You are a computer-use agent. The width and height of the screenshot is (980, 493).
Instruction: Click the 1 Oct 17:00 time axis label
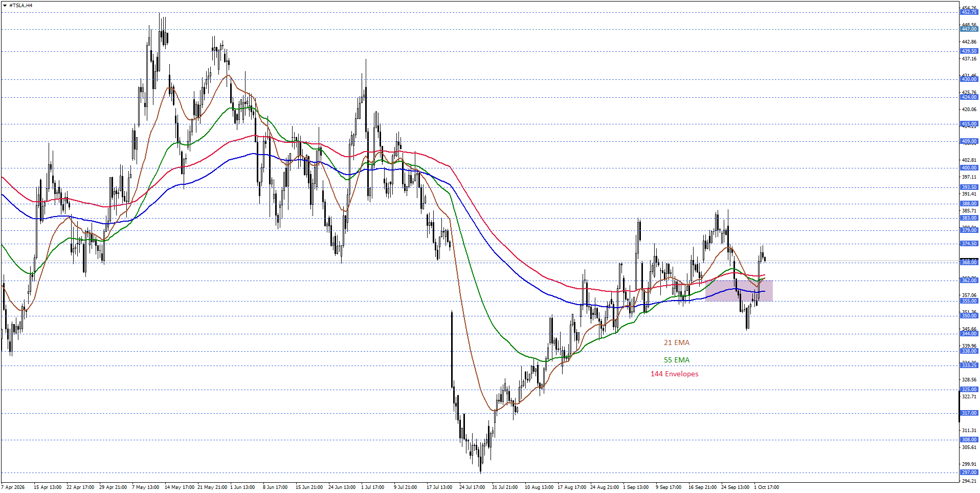(x=766, y=487)
